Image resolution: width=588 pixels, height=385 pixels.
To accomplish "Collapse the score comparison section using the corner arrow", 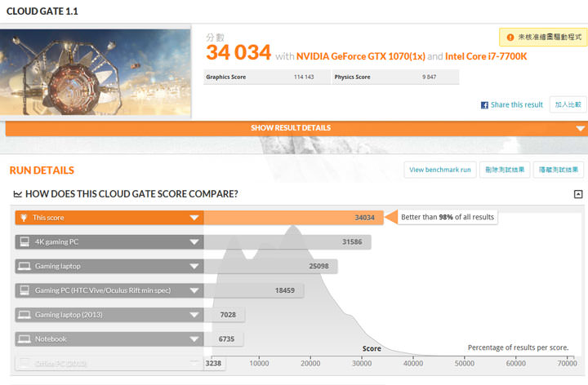I will tap(578, 194).
